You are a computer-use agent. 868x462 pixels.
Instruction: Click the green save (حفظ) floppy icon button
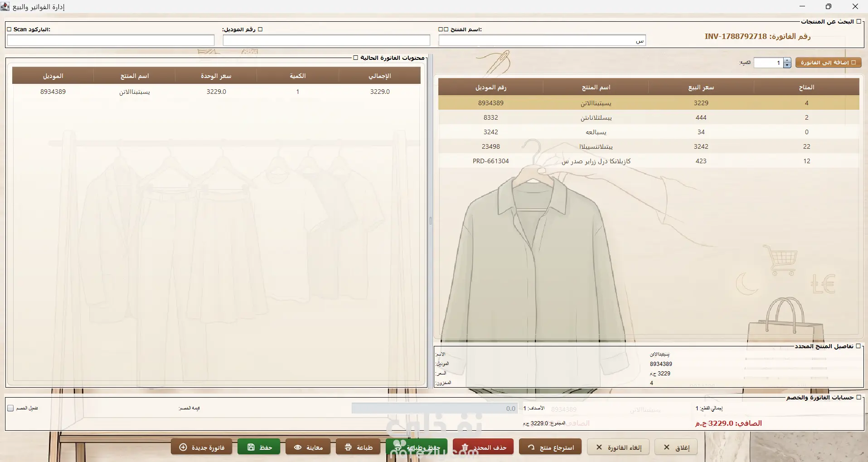259,447
